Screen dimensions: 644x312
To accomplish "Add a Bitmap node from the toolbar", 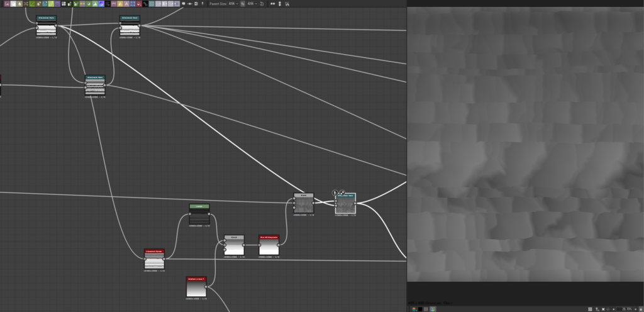I will point(7,4).
